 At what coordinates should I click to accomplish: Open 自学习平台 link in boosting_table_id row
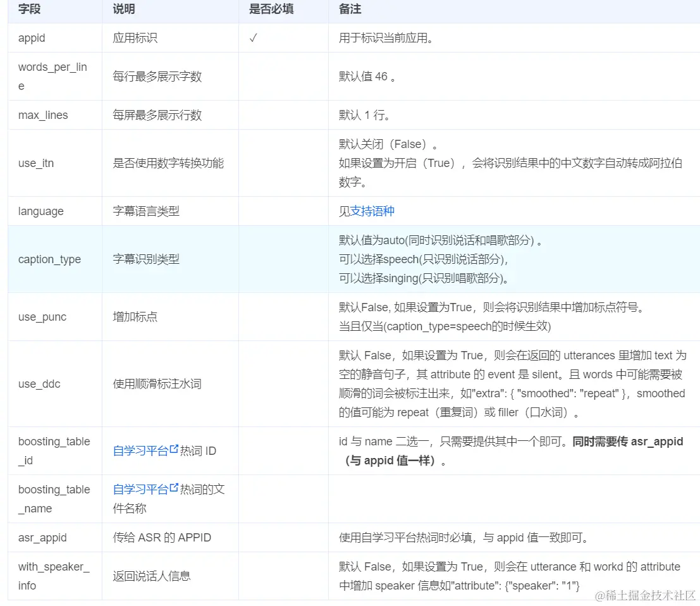point(140,451)
